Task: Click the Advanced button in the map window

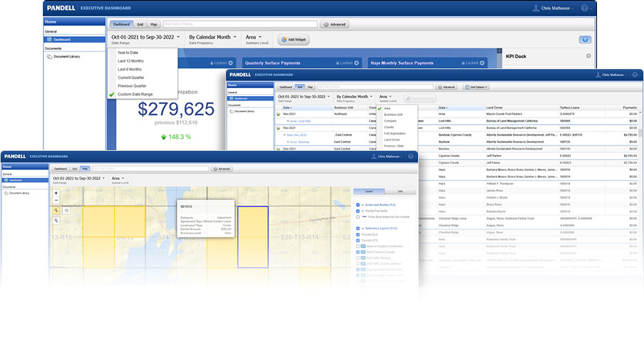Action: (222, 169)
